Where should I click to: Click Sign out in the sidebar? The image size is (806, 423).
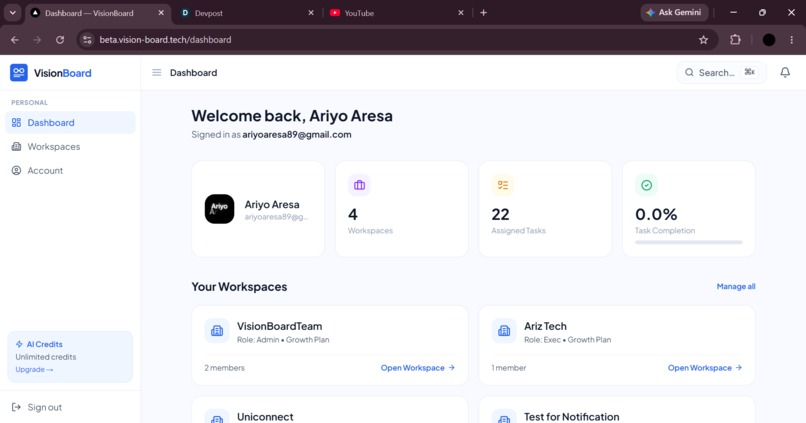point(36,407)
